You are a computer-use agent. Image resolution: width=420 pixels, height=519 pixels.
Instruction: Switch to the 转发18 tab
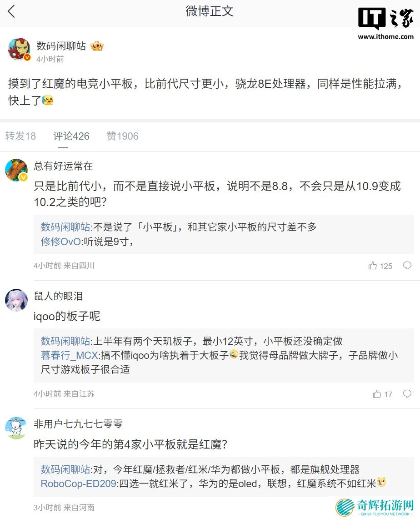coord(20,136)
